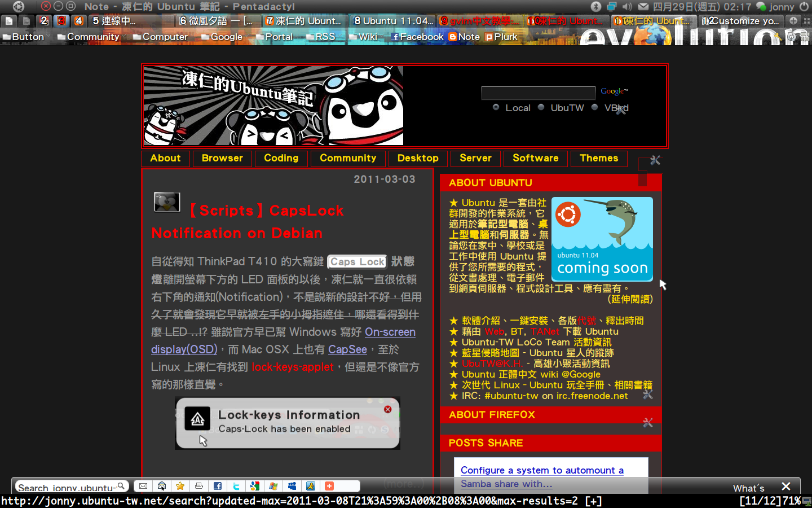Open the About menu on the blog
Screen dimensions: 812x508
(x=165, y=159)
